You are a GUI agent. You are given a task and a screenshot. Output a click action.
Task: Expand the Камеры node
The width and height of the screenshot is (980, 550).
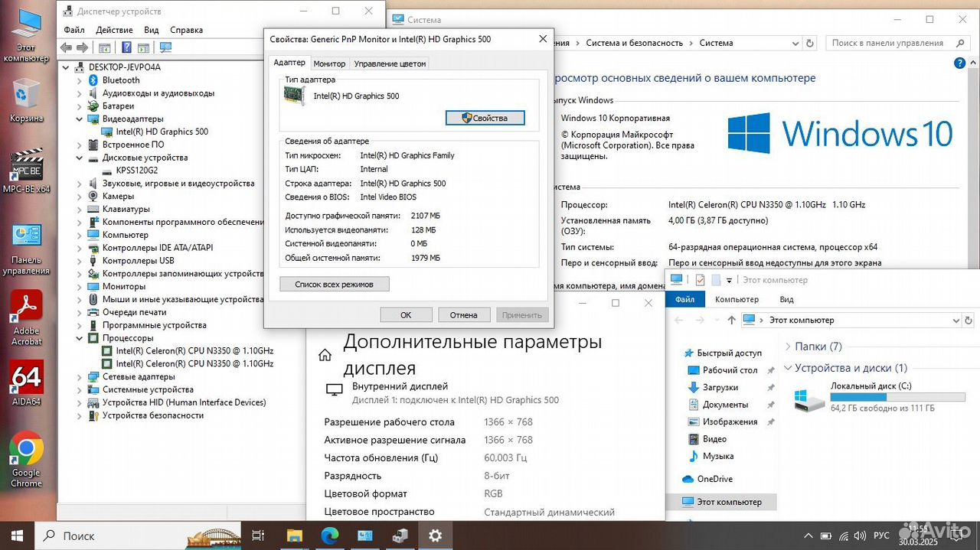[80, 197]
